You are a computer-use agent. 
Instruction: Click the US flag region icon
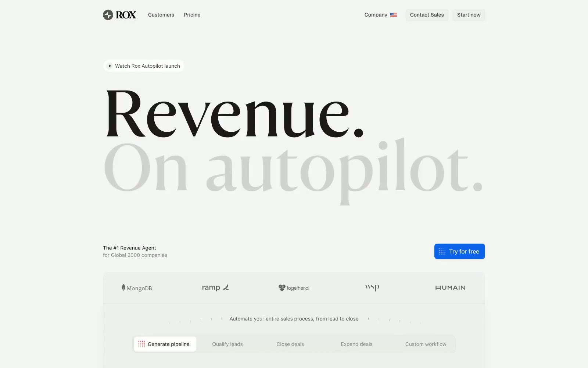[x=394, y=15]
